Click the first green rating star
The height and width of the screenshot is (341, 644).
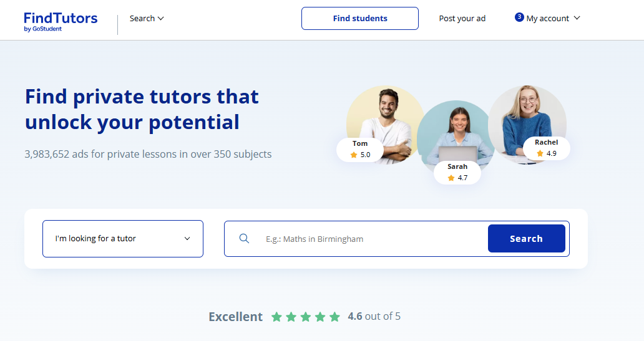pos(276,317)
